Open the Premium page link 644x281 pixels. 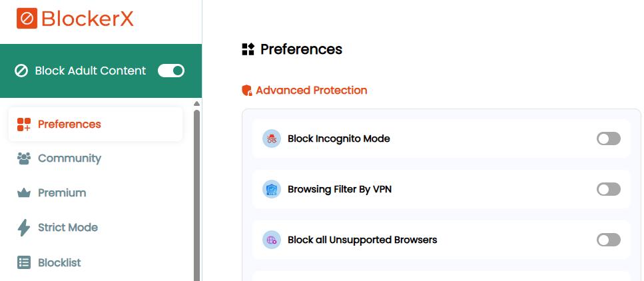62,193
